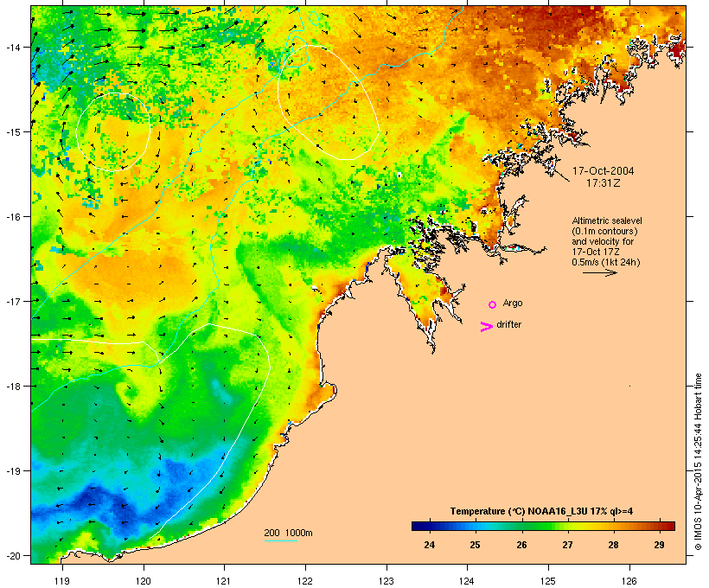Select the '17-Oct-2004' date text
The image size is (709, 588).
click(604, 171)
